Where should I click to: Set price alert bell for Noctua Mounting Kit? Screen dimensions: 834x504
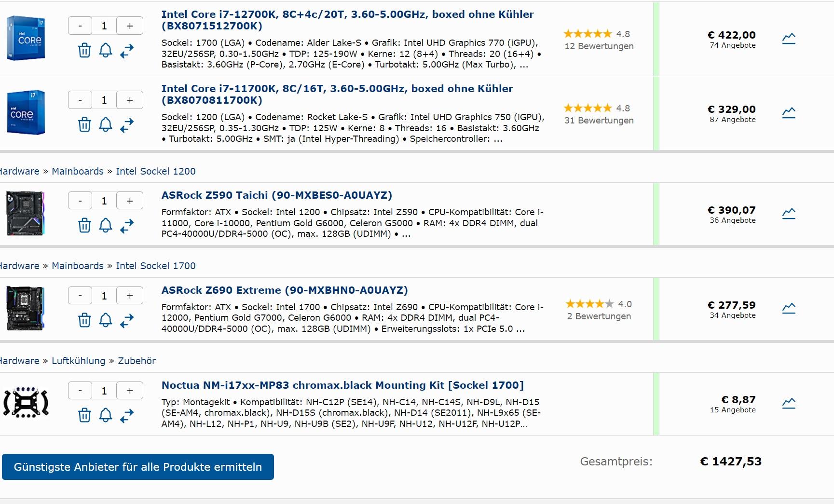106,415
